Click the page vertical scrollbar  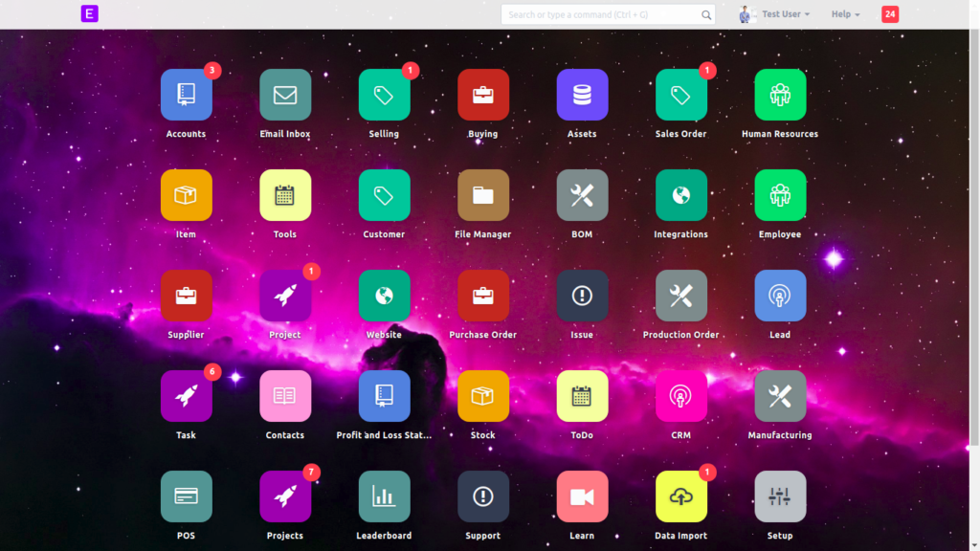click(x=973, y=237)
